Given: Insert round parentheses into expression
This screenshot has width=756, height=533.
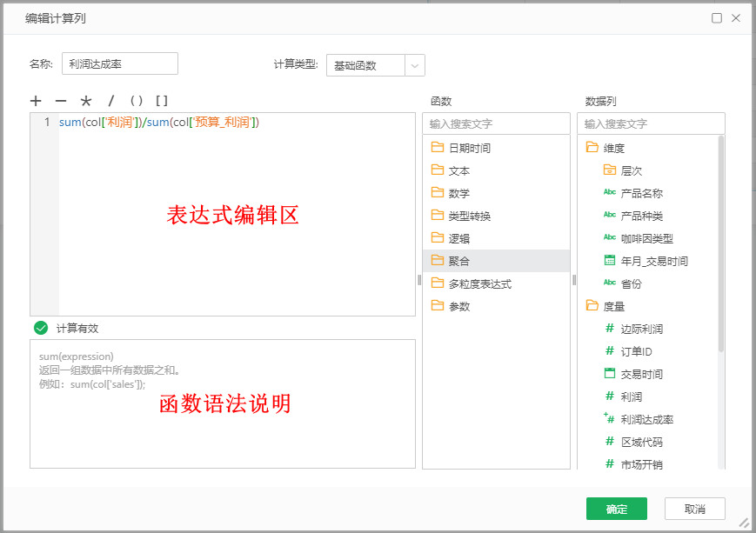Looking at the screenshot, I should [x=137, y=101].
